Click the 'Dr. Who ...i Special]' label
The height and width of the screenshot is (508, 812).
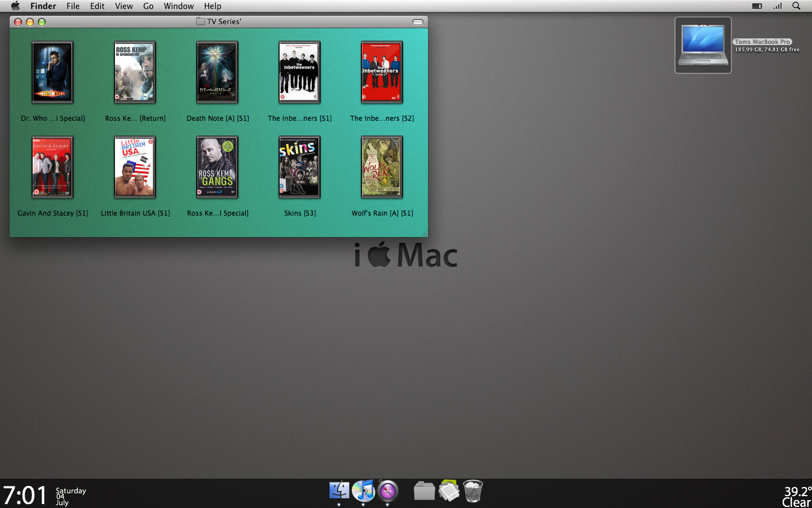(53, 119)
